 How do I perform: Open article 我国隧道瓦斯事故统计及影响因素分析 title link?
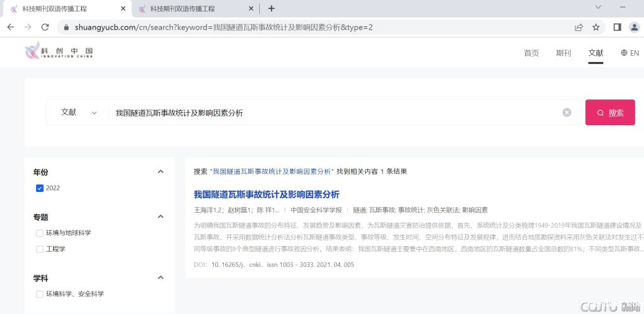pos(266,194)
